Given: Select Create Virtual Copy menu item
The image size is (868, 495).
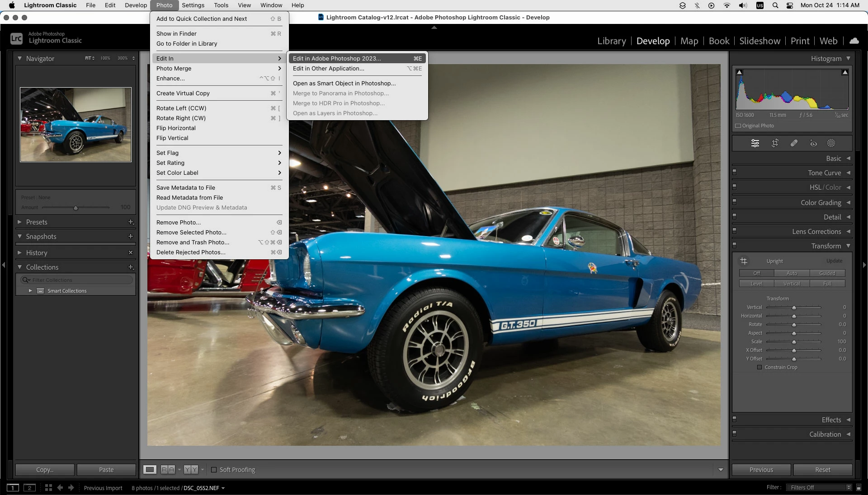Looking at the screenshot, I should pos(183,93).
